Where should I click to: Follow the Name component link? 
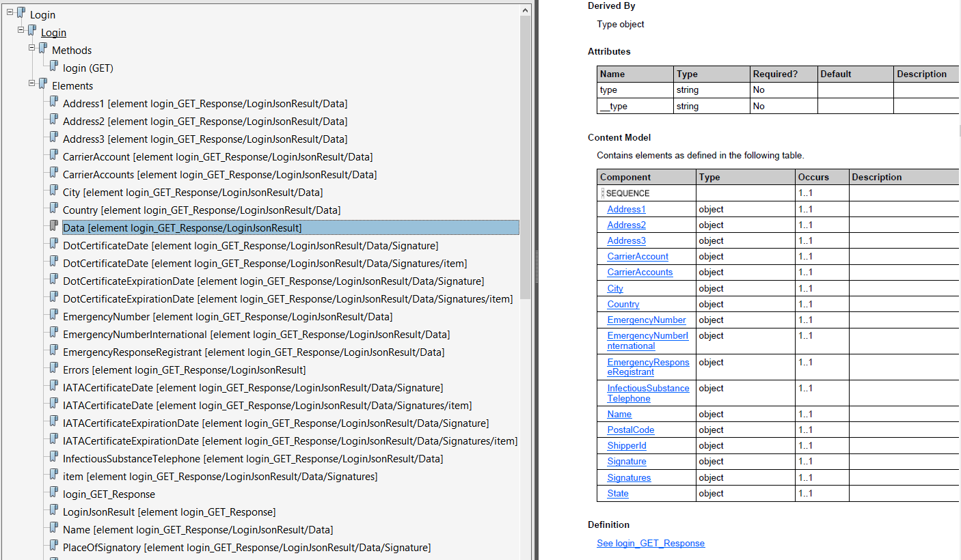(x=619, y=414)
